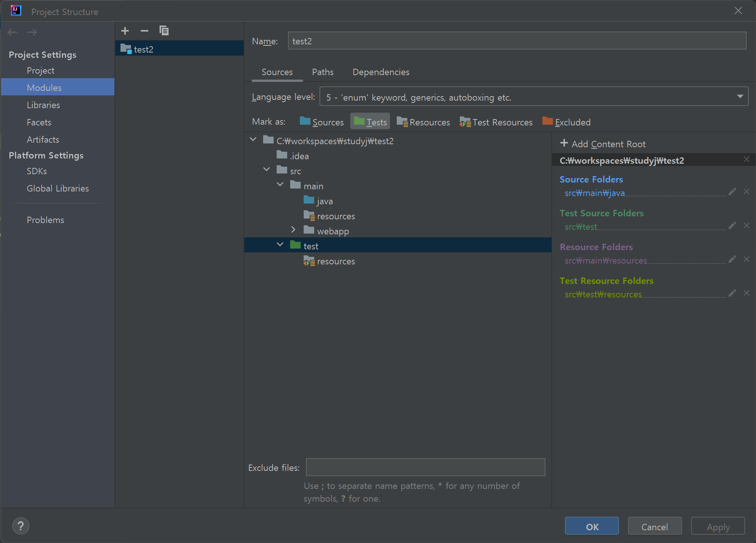This screenshot has height=543, width=756.
Task: Click the copy module icon
Action: click(164, 31)
